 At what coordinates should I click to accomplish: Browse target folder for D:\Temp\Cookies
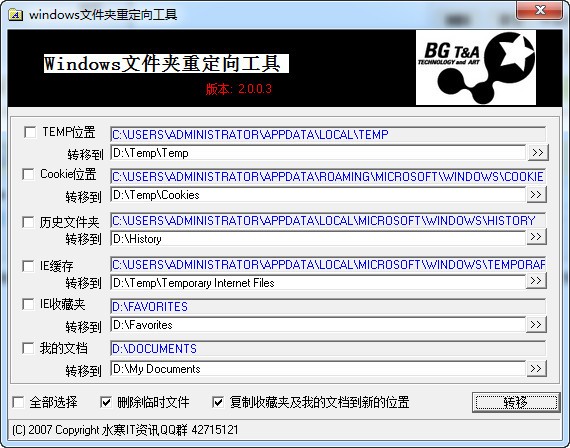pos(536,195)
